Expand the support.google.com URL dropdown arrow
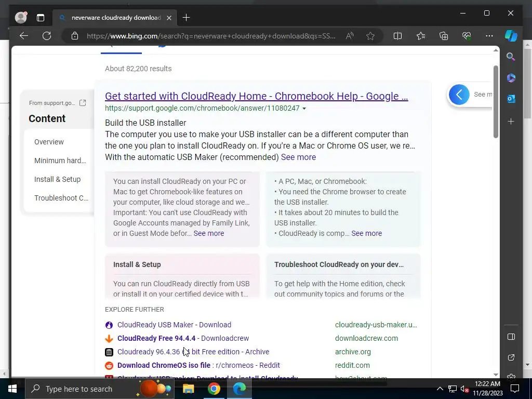Screen dimensions: 532x399 [304, 109]
